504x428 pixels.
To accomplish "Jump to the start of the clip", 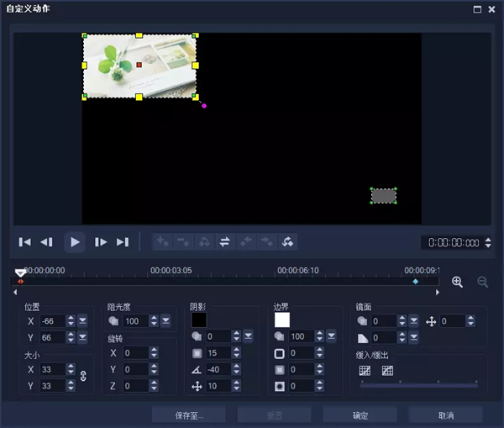I will point(25,242).
